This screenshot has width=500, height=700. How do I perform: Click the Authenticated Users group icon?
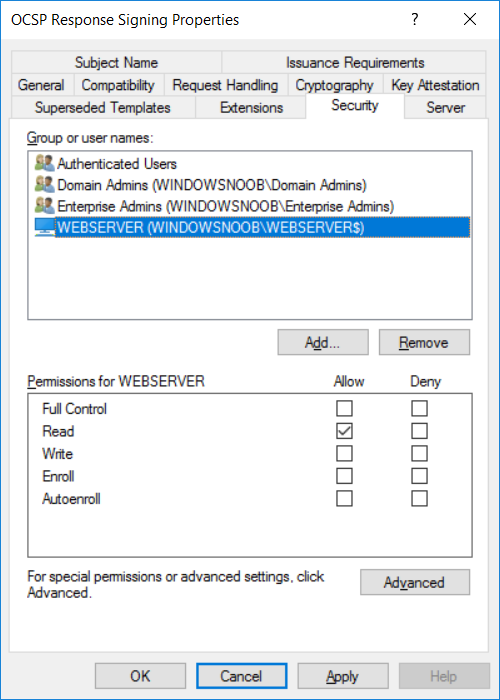point(44,163)
